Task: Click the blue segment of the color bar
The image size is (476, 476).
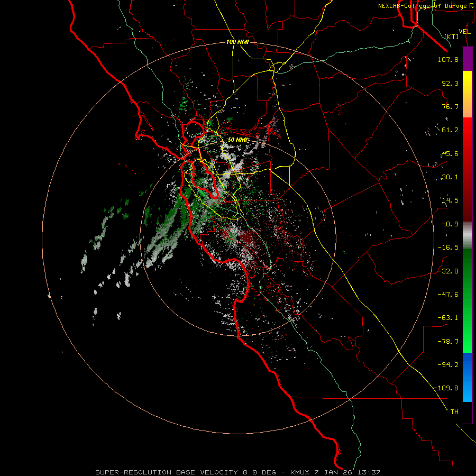Action: click(467, 377)
